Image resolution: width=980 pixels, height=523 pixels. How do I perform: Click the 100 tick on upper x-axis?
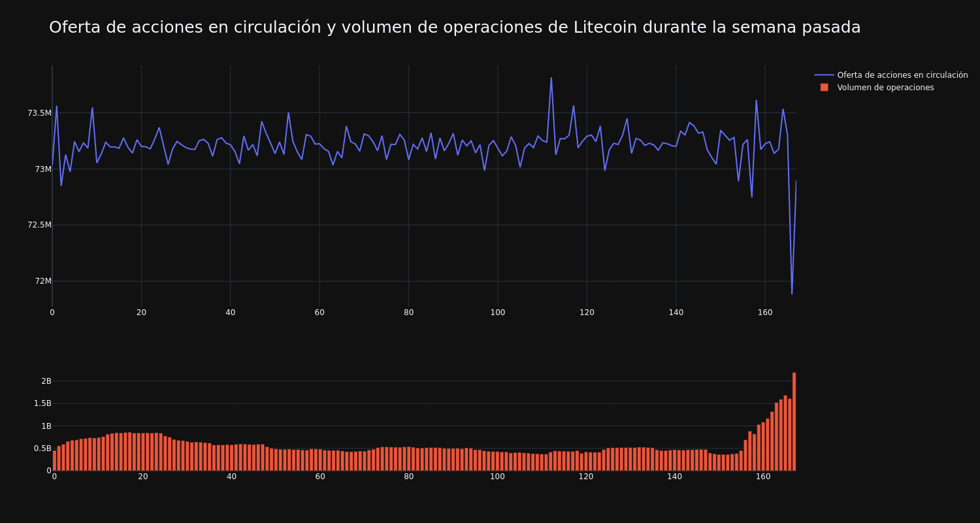(498, 312)
